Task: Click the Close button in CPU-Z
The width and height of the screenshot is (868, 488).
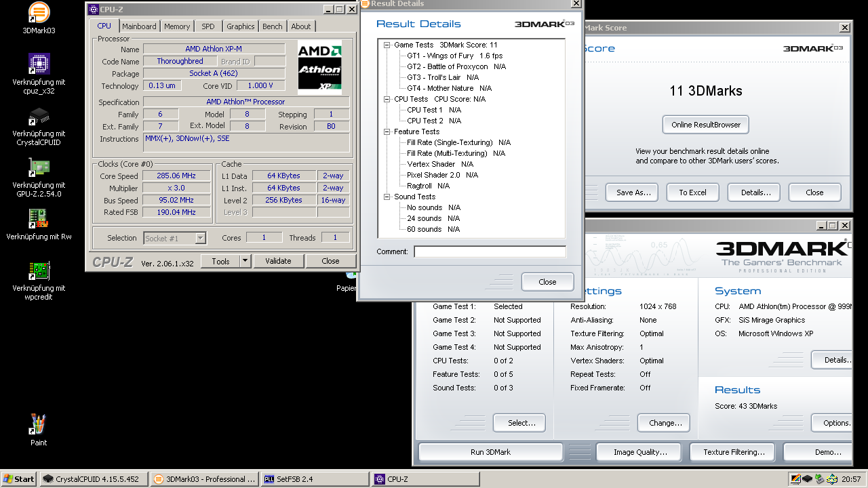Action: [x=330, y=261]
